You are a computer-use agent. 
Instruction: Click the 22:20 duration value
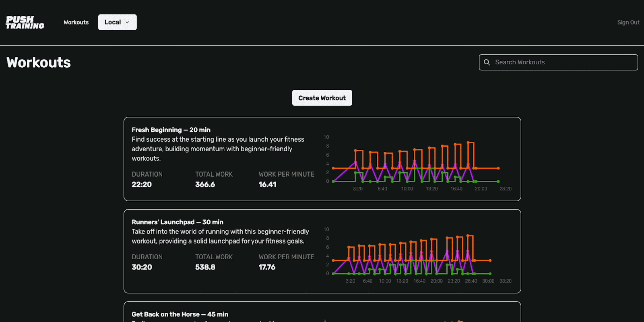pos(142,185)
